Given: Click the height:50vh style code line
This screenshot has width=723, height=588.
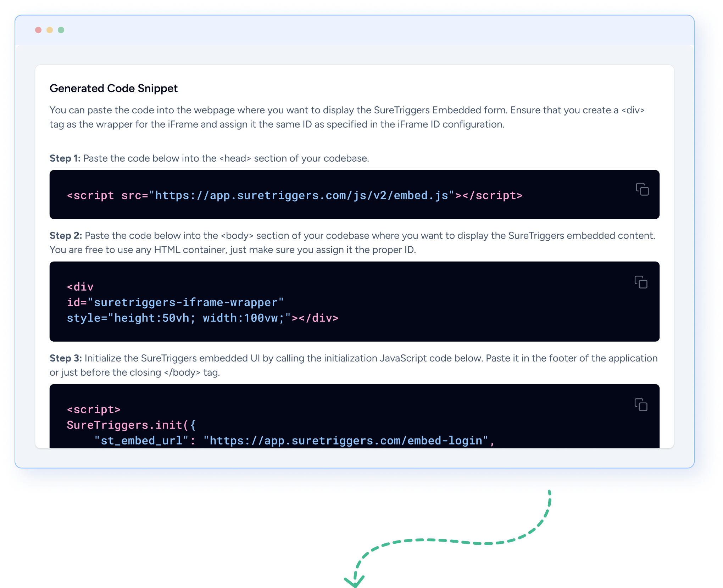Looking at the screenshot, I should (202, 318).
